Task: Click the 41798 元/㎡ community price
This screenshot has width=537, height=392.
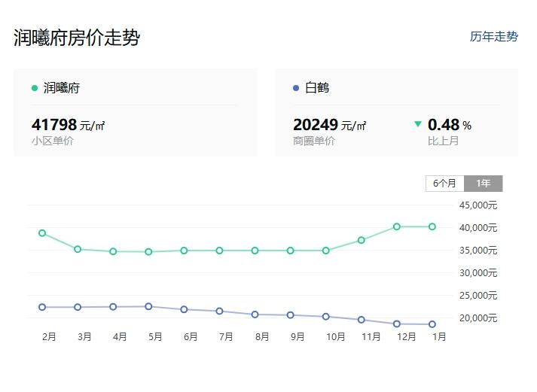Action: 68,125
